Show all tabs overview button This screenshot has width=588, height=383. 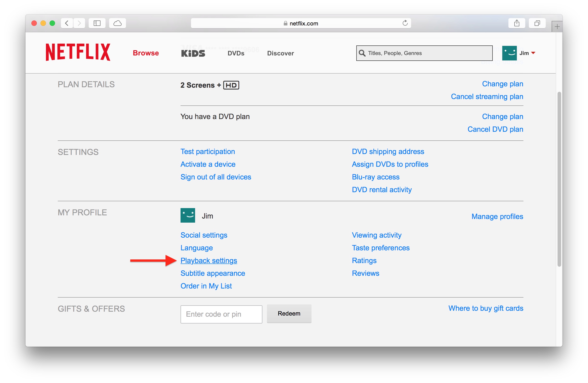point(537,23)
